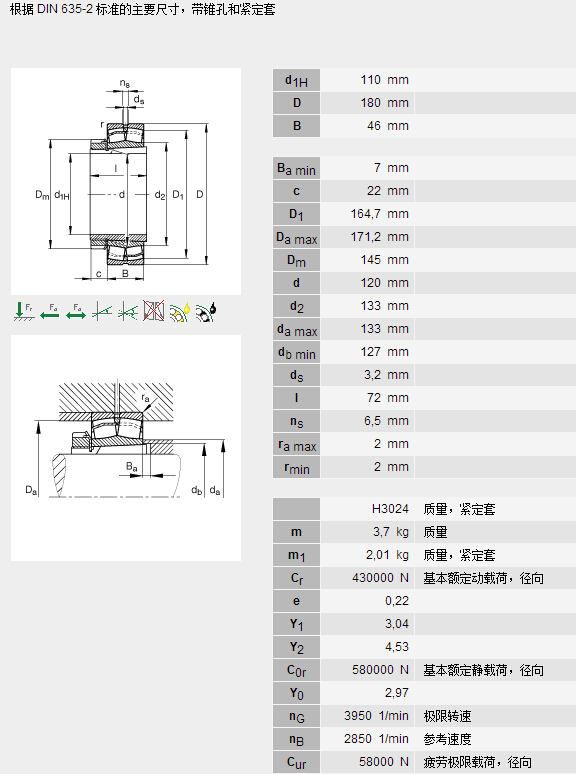576x774 pixels.
Task: Select the ra max 2 mm value
Action: [x=391, y=444]
